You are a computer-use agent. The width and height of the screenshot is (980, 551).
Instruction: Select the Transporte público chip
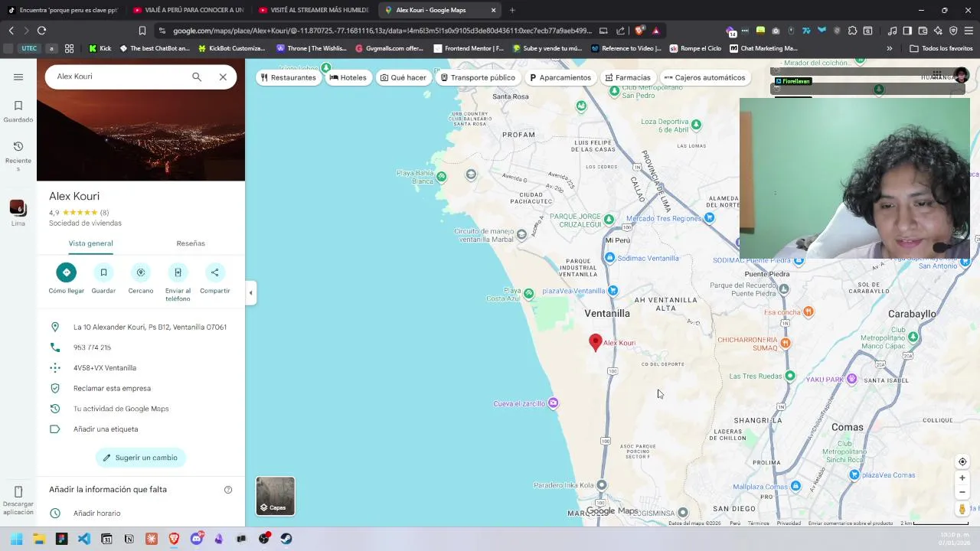478,77
